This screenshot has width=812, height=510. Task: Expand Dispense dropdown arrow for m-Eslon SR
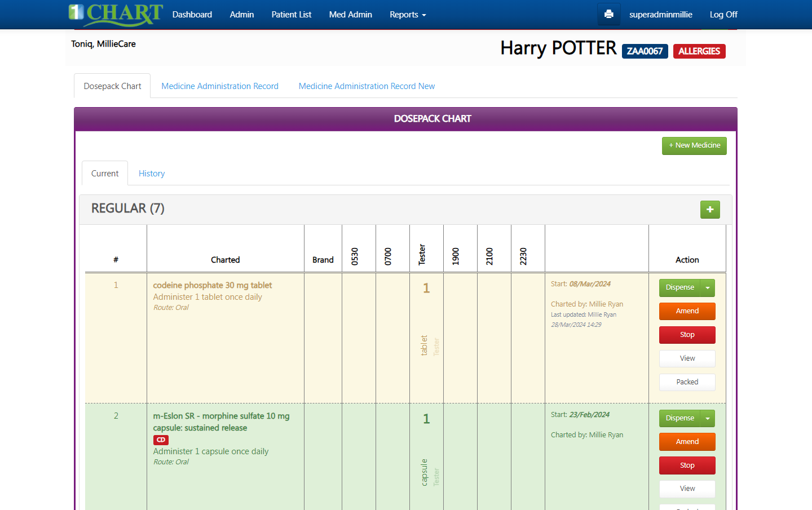pyautogui.click(x=708, y=419)
